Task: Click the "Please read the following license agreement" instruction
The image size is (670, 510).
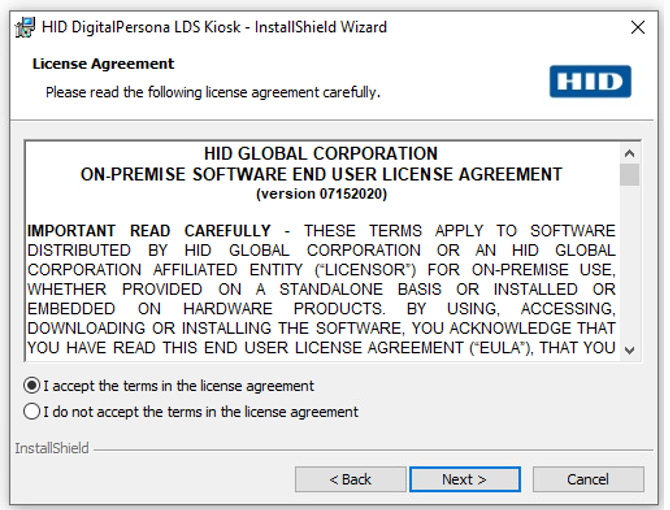Action: click(x=212, y=92)
